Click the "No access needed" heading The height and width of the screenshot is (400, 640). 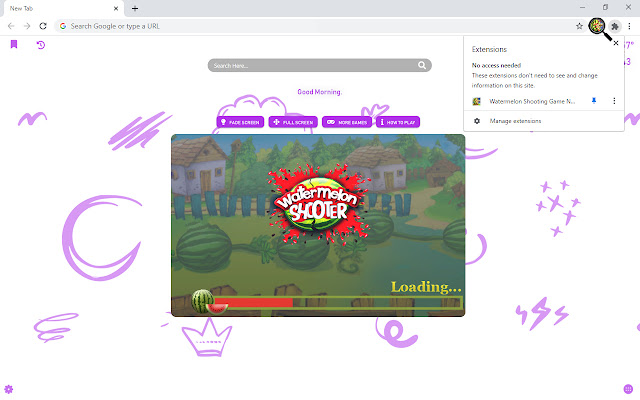tap(496, 65)
